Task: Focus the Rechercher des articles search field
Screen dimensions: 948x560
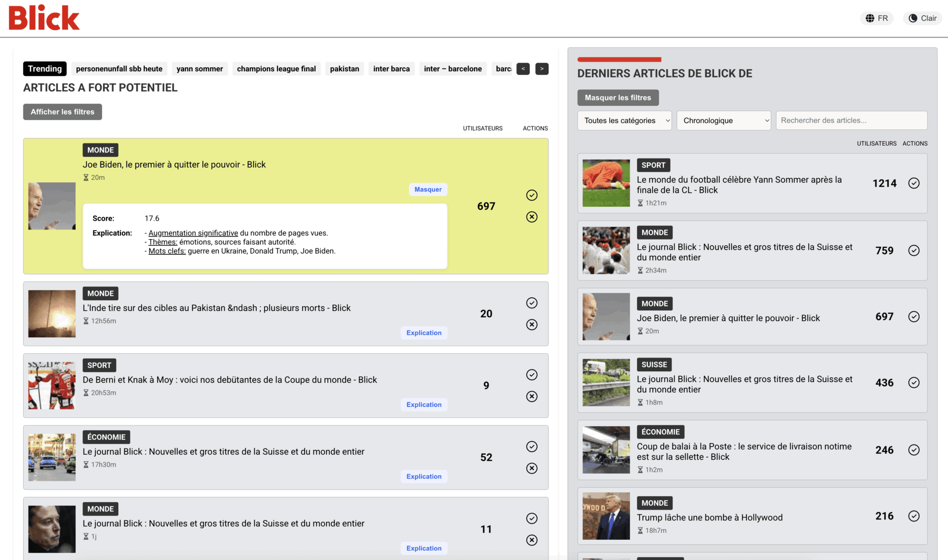Action: [x=852, y=120]
